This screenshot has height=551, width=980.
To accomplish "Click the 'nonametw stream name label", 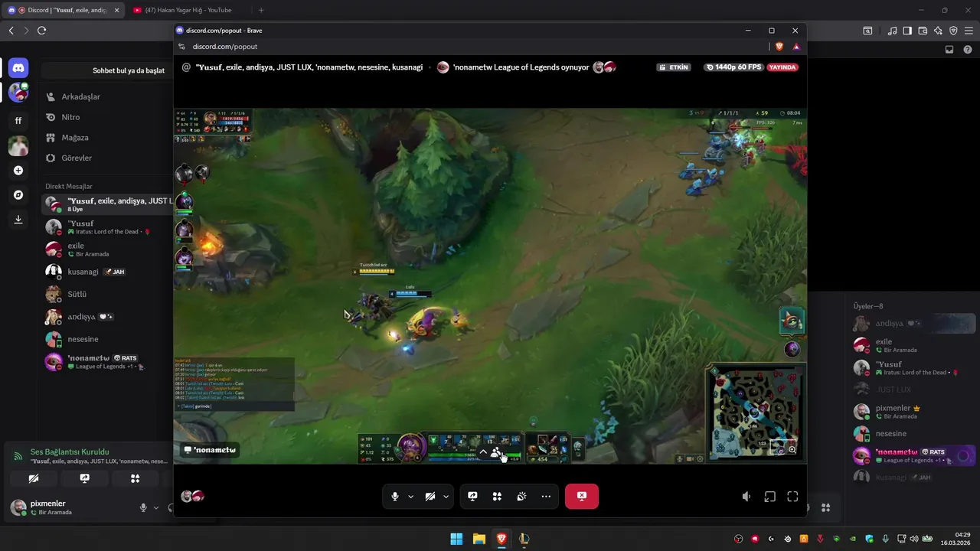I will (x=210, y=450).
